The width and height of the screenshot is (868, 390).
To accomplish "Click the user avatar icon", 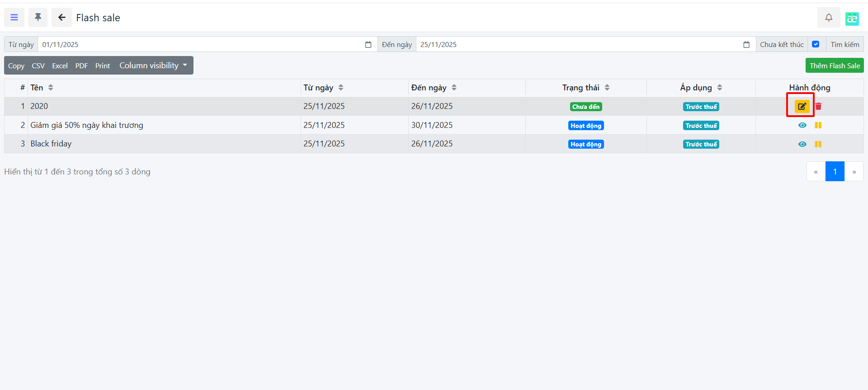I will point(852,19).
